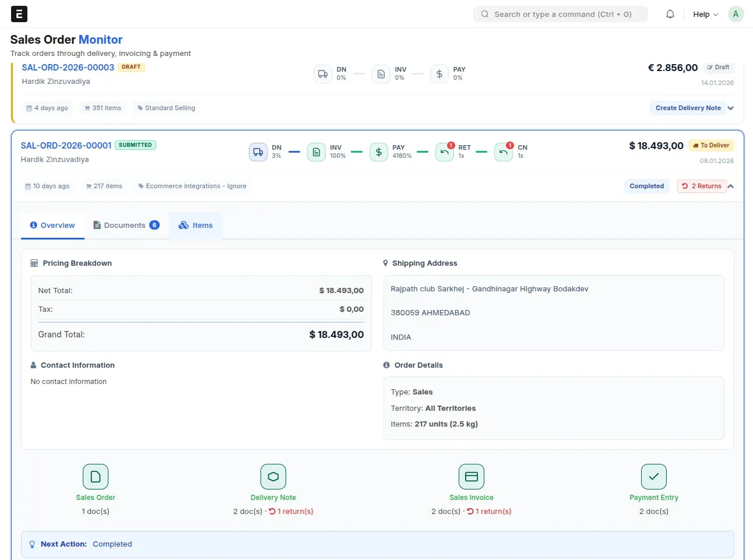753x560 pixels.
Task: Click the Delivery Note box icon
Action: 273,477
